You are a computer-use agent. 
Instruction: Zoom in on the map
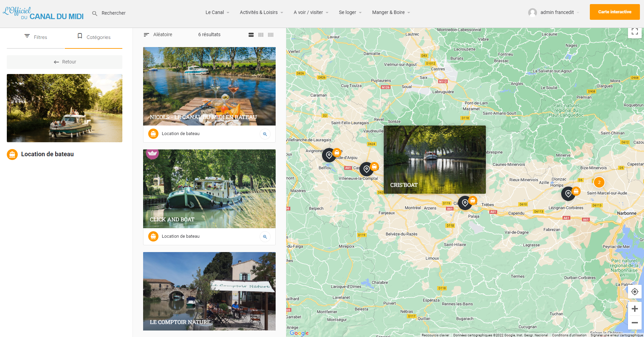point(634,309)
